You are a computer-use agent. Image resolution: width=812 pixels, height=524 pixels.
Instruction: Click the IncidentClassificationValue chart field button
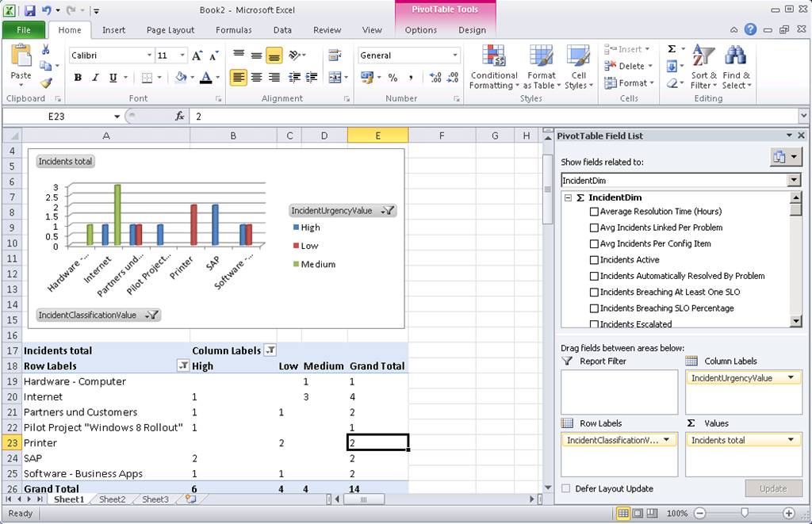pos(98,315)
